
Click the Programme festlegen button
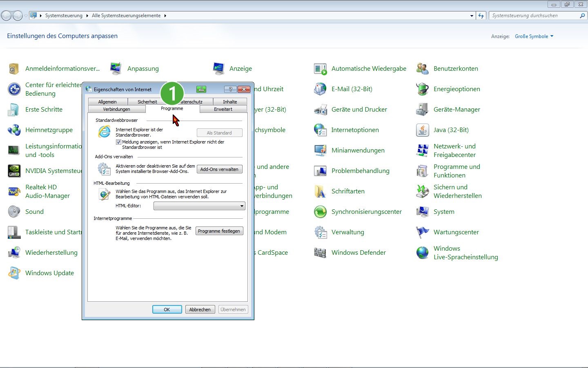coord(219,231)
